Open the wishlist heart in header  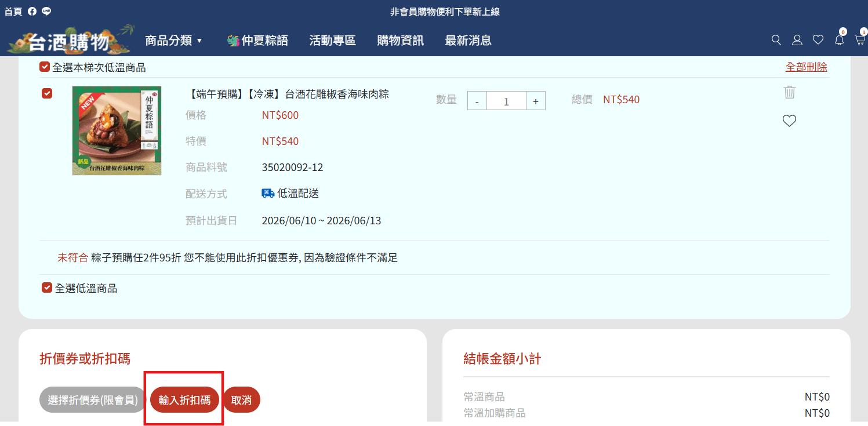[x=818, y=40]
